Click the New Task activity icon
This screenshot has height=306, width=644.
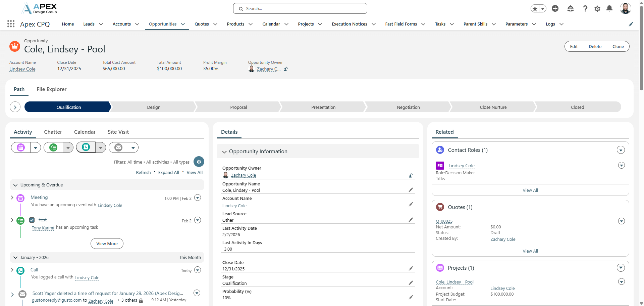click(x=53, y=147)
